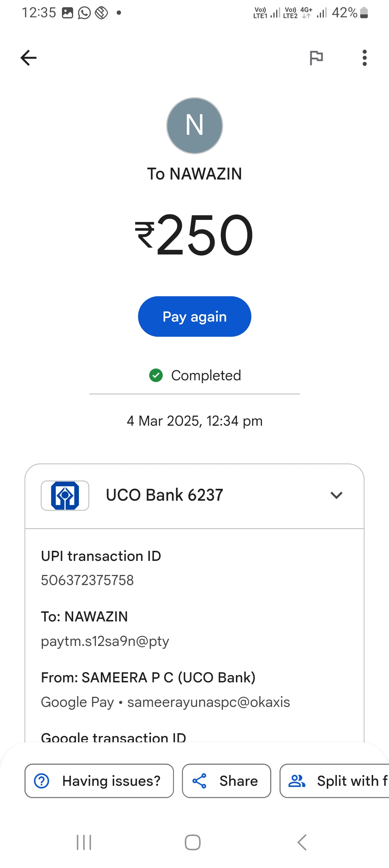
Task: Tap the Share button
Action: (226, 781)
